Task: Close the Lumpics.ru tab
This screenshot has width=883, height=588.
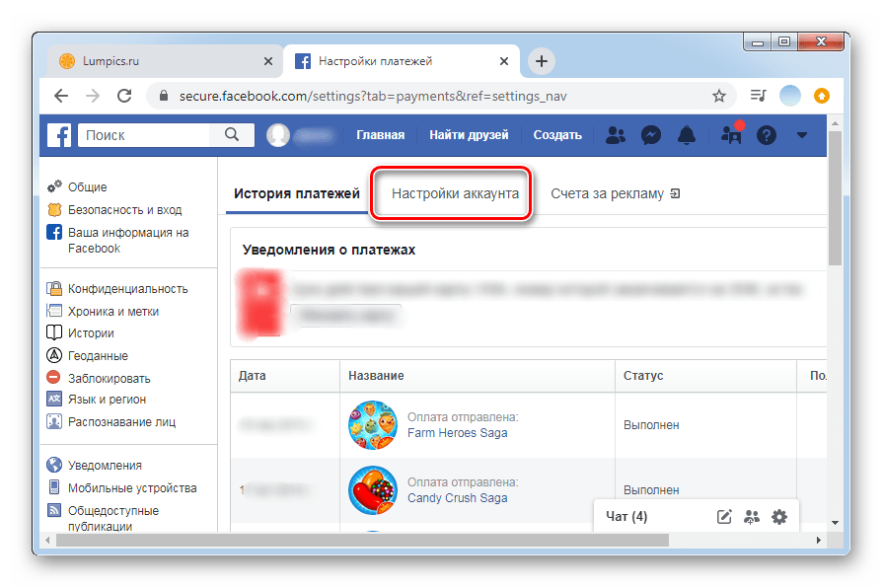Action: 268,61
